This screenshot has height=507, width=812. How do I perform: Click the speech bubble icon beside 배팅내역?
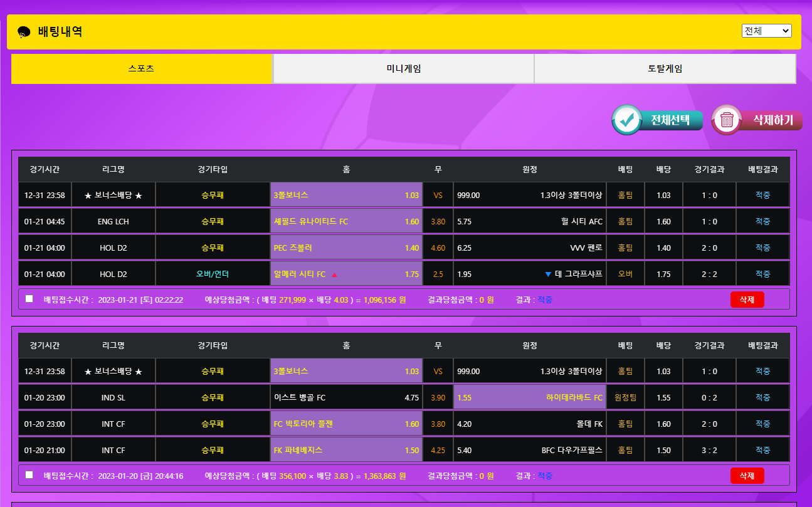[x=24, y=32]
